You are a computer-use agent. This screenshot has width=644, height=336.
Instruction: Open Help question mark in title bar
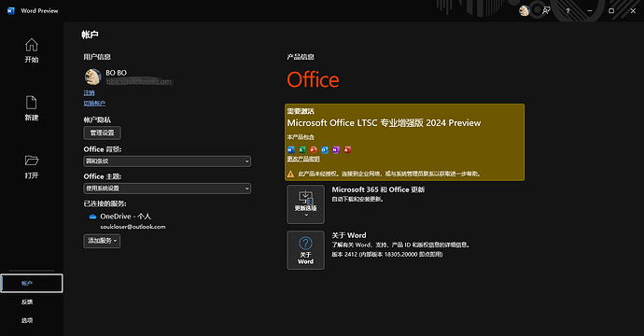tap(567, 11)
